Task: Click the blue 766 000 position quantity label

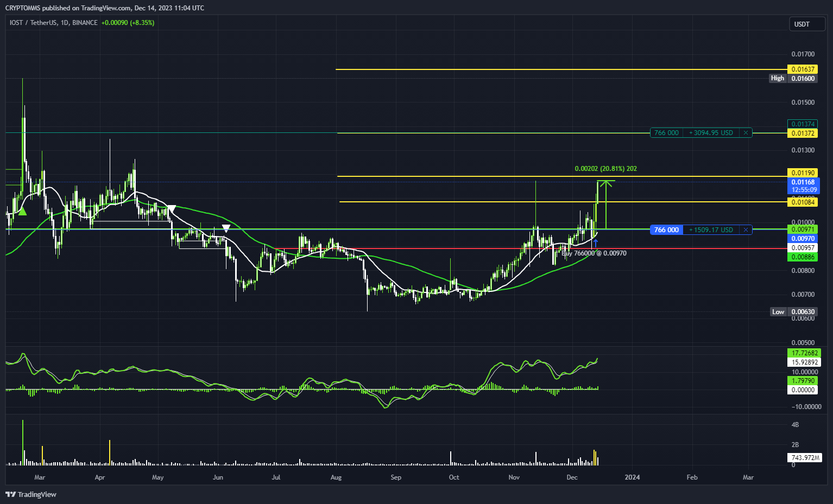Action: [x=666, y=230]
